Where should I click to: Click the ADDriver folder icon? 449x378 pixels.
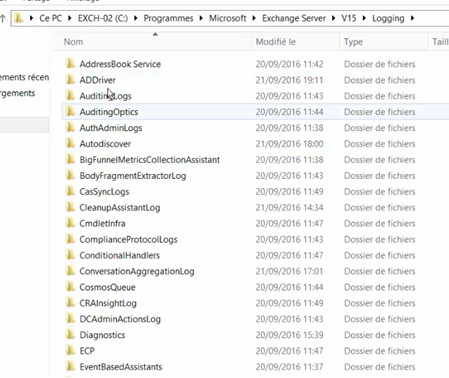pos(70,79)
